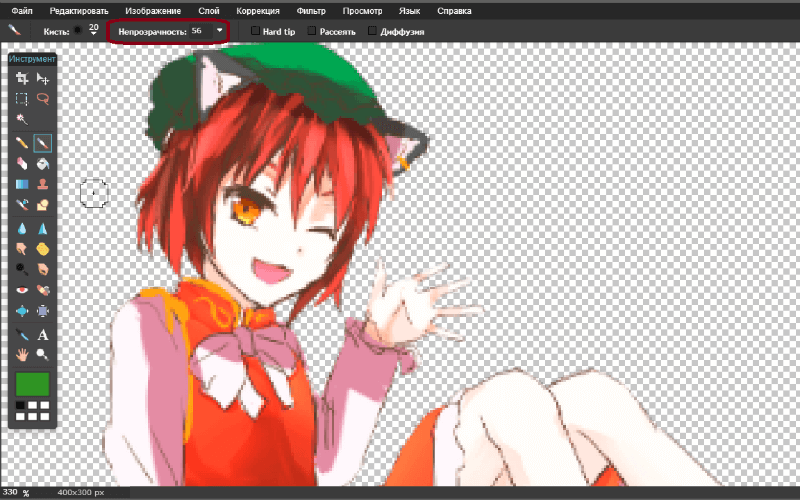The image size is (800, 500).
Task: Open the Непрозрачность dropdown arrow
Action: 219,31
